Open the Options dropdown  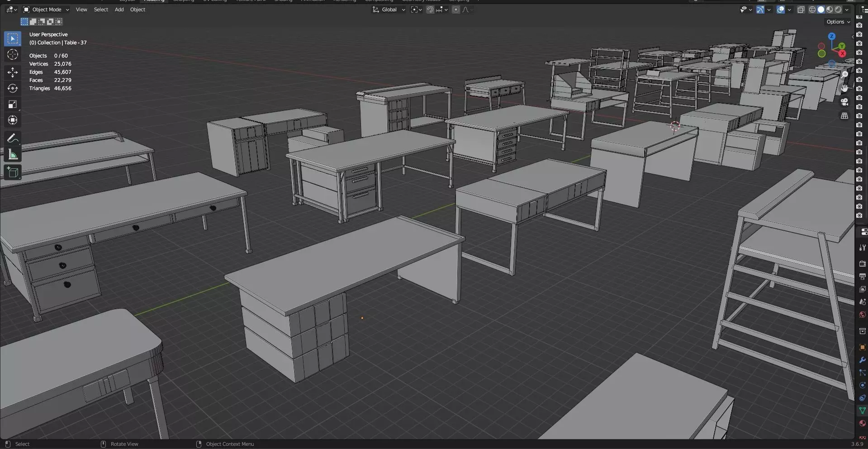coord(838,22)
